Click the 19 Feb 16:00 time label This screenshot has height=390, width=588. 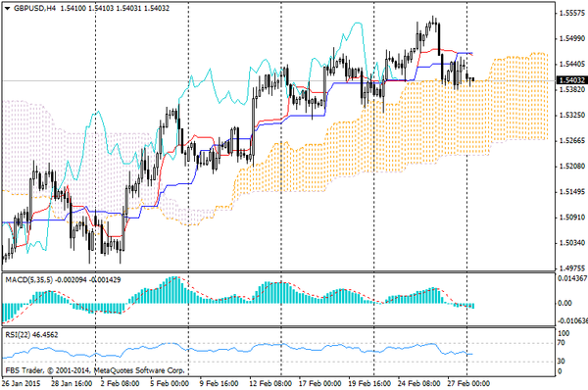369,383
